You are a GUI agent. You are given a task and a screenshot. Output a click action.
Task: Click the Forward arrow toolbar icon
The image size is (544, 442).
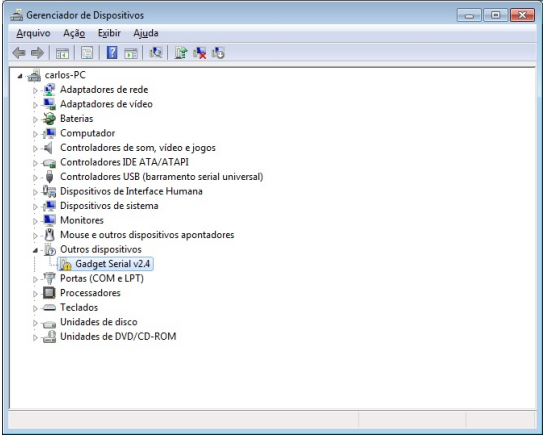(x=37, y=53)
